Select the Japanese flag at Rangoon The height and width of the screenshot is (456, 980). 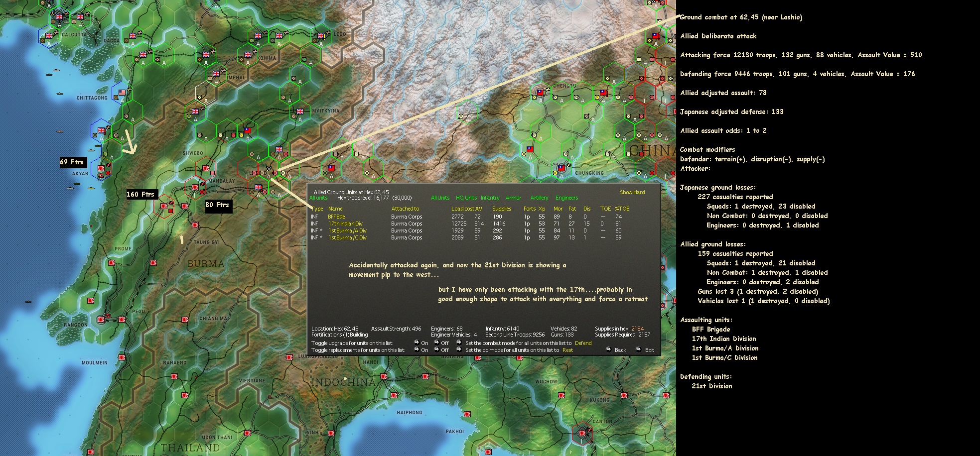click(x=102, y=319)
